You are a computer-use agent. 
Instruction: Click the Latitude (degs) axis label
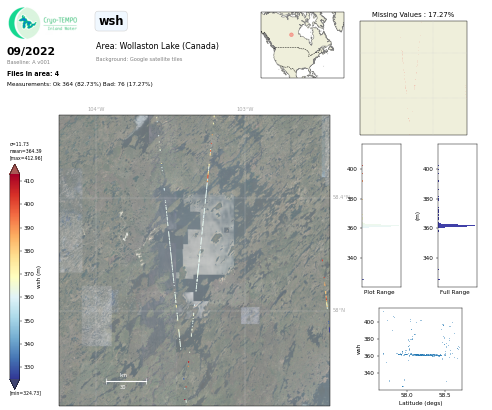420,403
